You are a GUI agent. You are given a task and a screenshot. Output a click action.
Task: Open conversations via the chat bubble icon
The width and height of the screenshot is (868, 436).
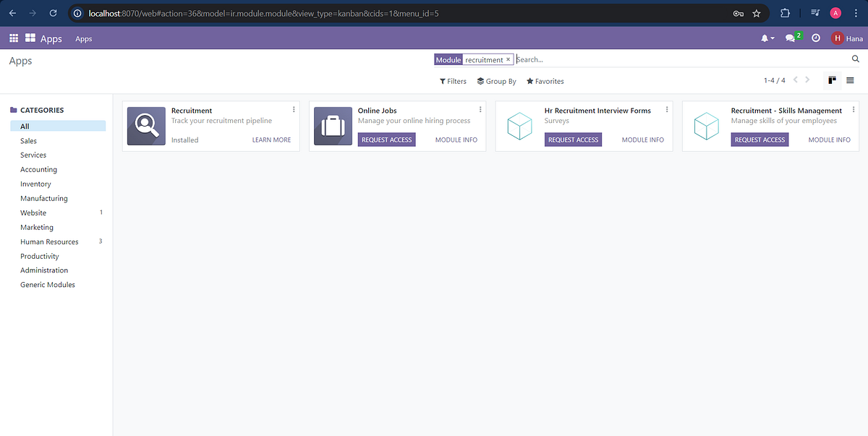pyautogui.click(x=791, y=38)
